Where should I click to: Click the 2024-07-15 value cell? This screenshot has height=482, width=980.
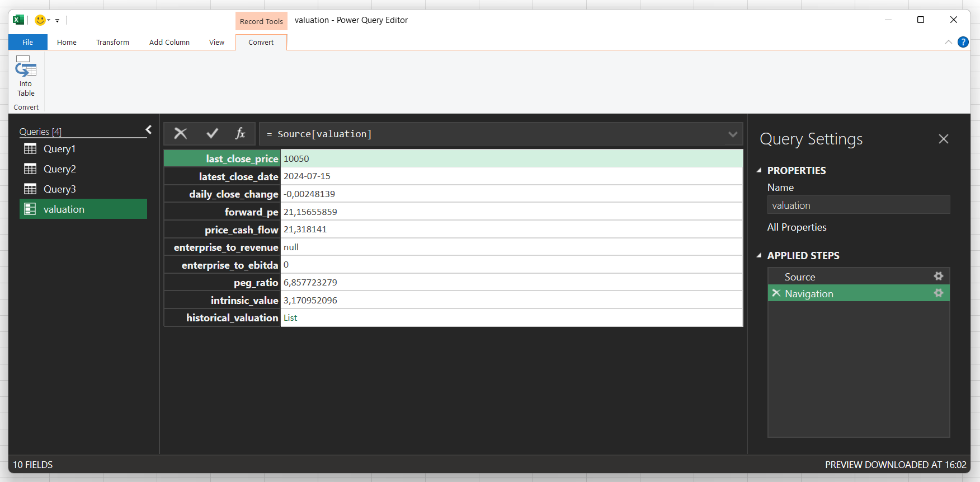pyautogui.click(x=511, y=176)
